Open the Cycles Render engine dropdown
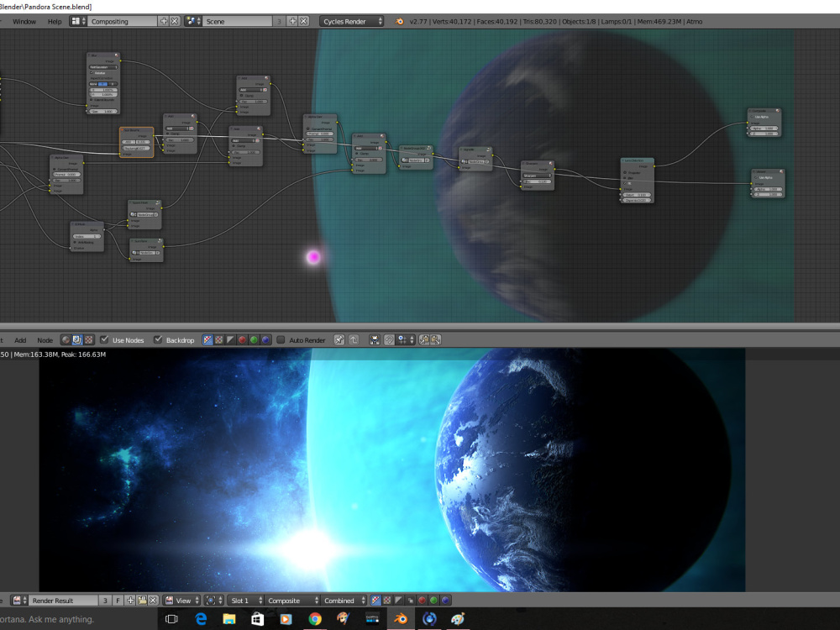 (x=351, y=22)
